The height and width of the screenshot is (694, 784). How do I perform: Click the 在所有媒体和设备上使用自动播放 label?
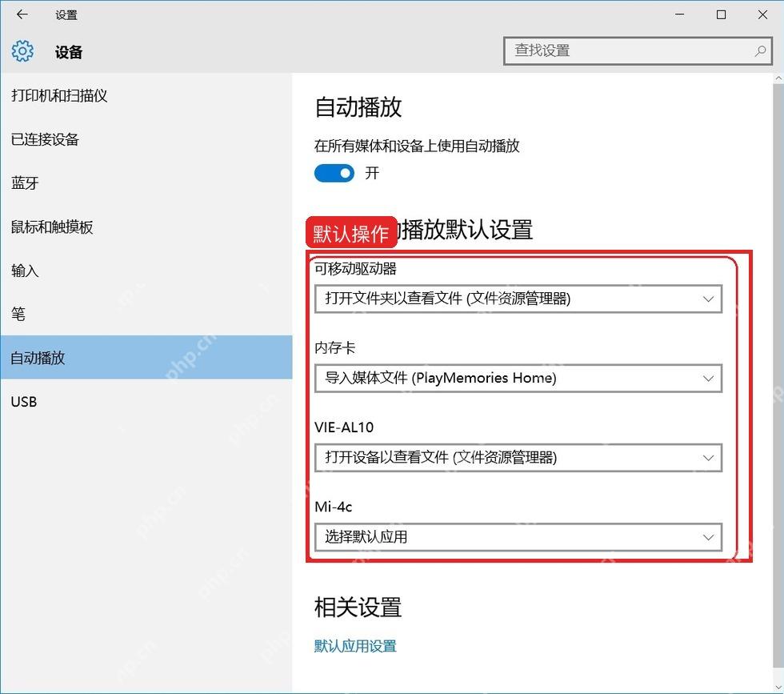pyautogui.click(x=417, y=146)
